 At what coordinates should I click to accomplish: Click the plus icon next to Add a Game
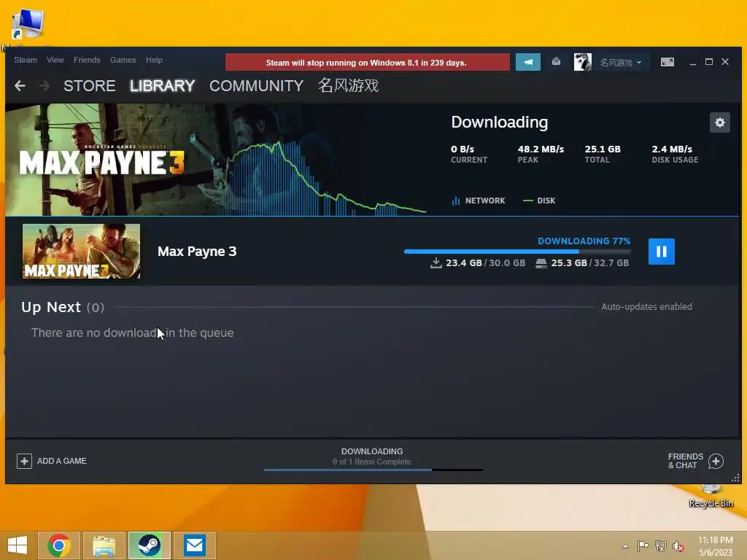[24, 461]
